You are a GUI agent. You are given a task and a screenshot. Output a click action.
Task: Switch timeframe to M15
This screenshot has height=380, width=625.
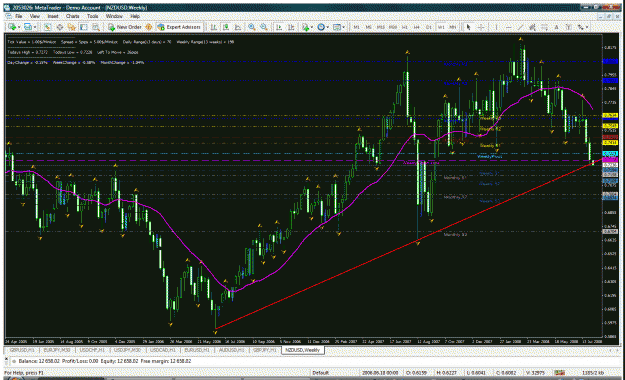click(381, 27)
